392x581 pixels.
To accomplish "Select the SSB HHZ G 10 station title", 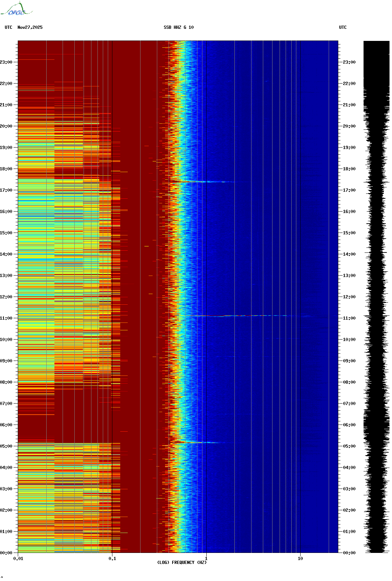I will coord(179,27).
